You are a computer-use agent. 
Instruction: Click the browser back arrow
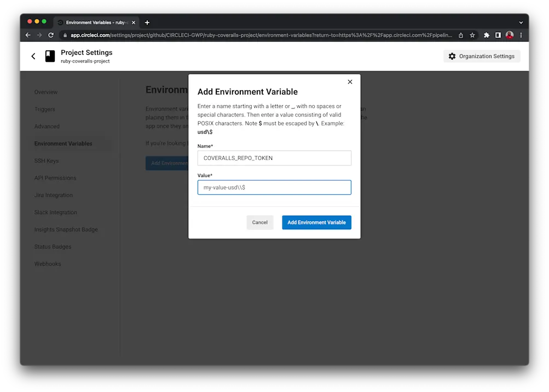pyautogui.click(x=27, y=34)
